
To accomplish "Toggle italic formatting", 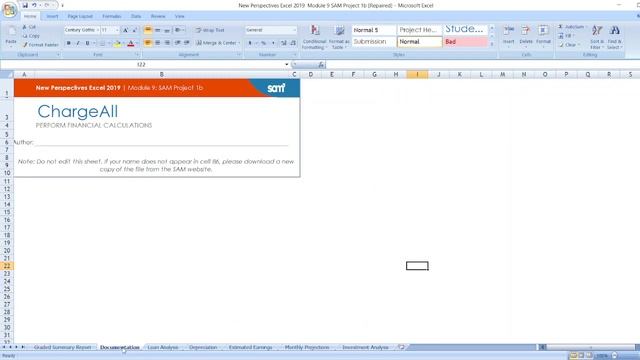I will click(78, 43).
